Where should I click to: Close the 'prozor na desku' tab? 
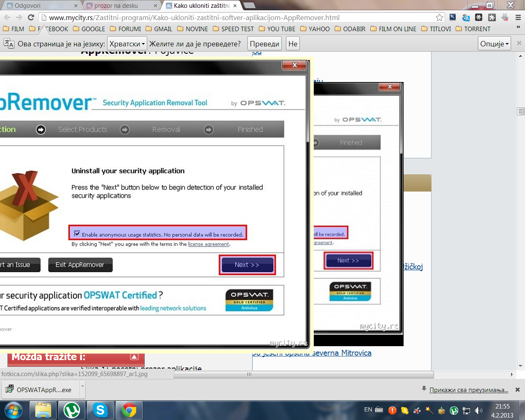[155, 6]
